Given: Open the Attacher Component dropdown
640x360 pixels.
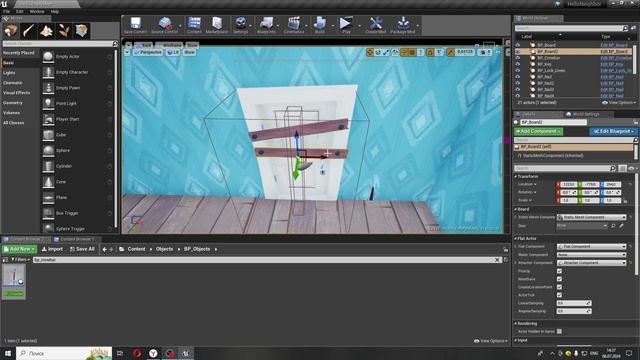Looking at the screenshot, I should tap(591, 263).
